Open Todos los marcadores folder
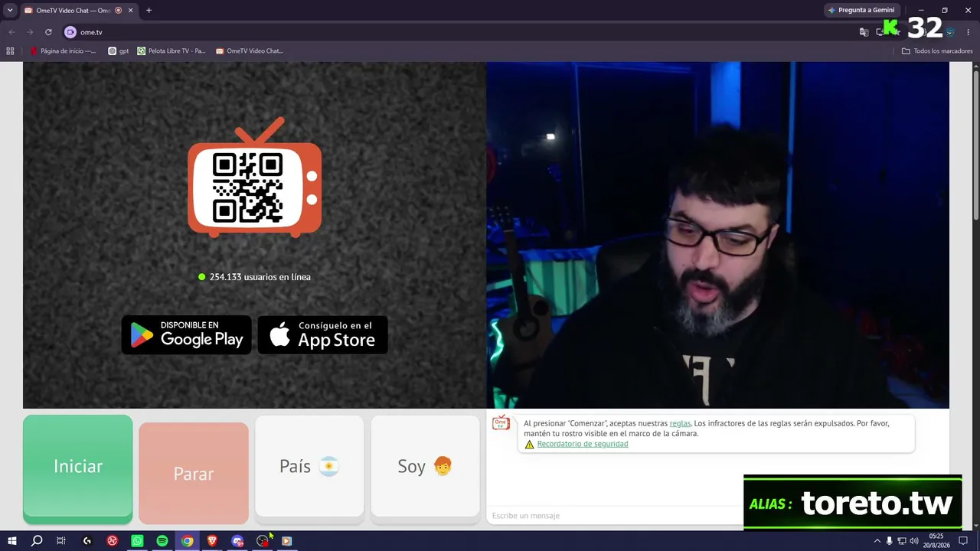Image resolution: width=980 pixels, height=551 pixels. 937,51
